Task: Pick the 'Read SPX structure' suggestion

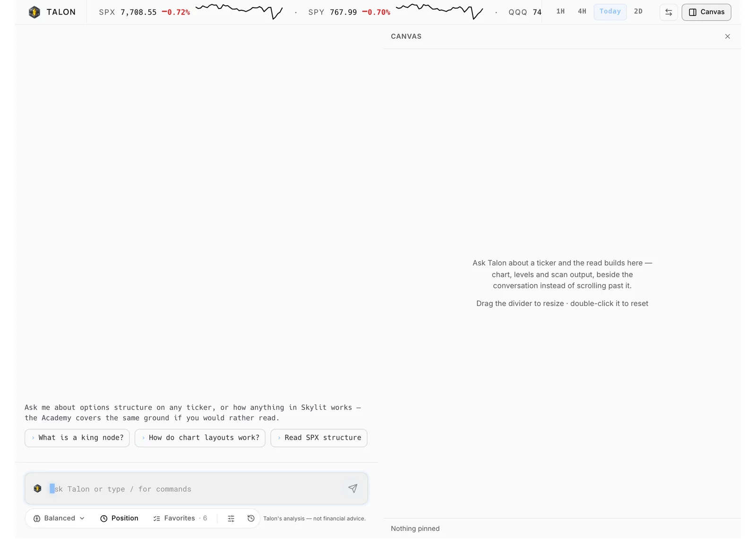Action: (319, 438)
